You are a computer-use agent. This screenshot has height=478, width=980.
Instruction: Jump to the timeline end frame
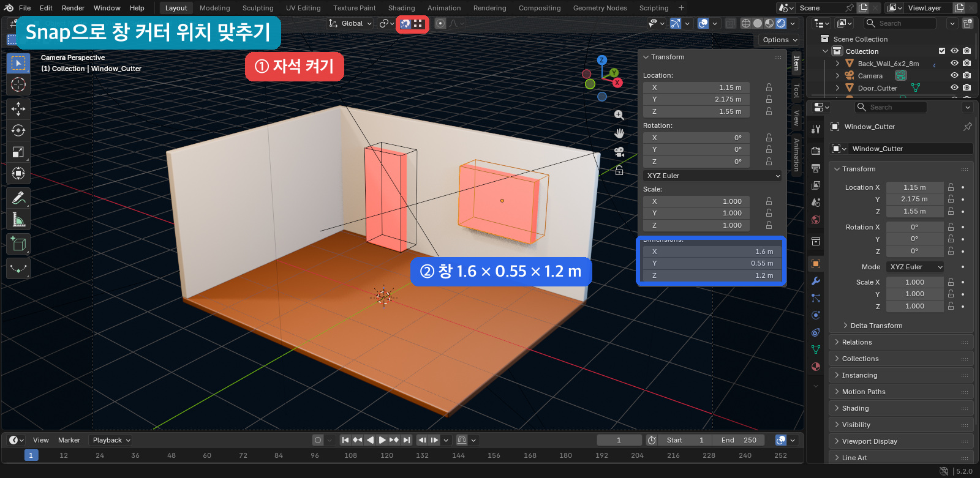coord(407,440)
